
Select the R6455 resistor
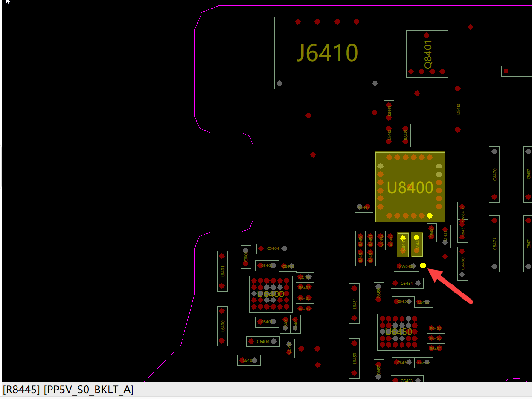(436, 338)
